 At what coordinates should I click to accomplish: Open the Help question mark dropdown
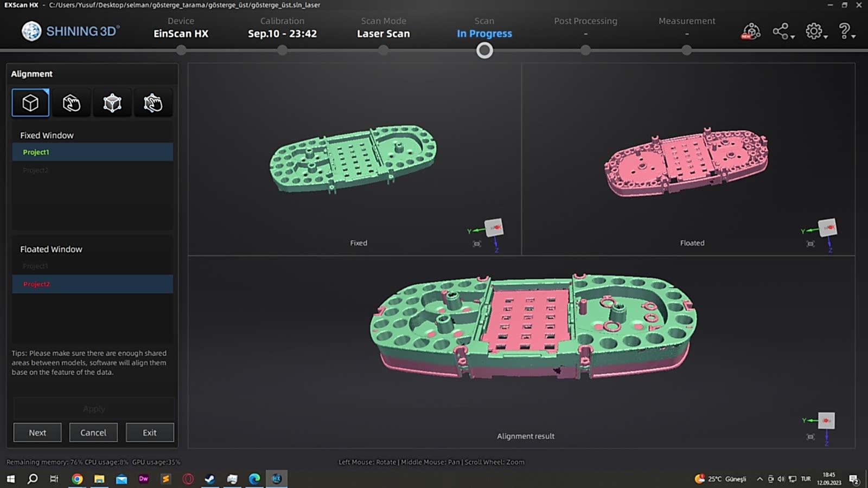coord(846,32)
